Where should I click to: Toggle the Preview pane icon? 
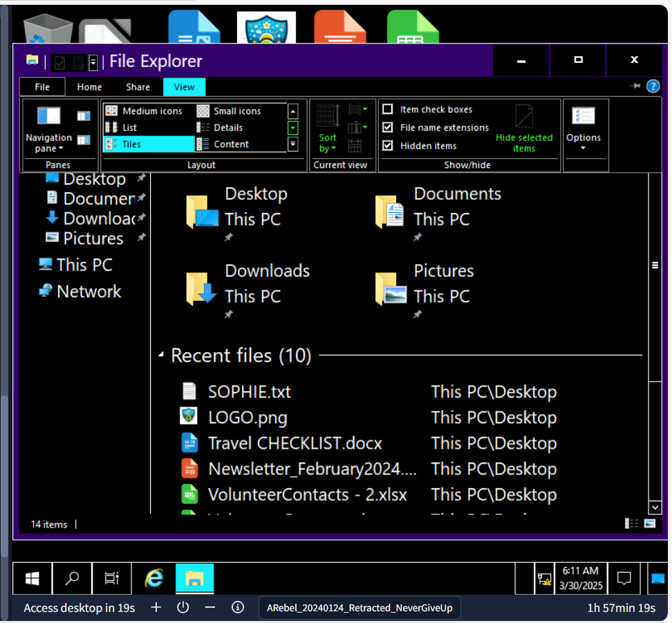84,116
